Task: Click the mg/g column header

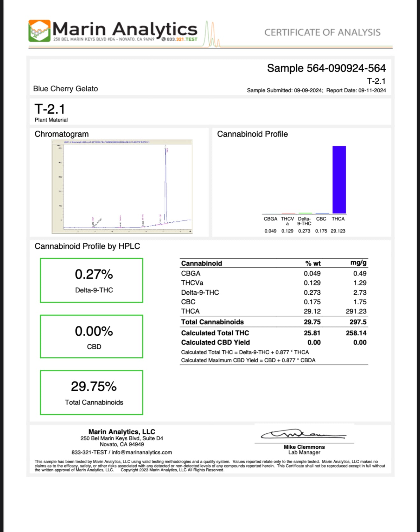Action: pyautogui.click(x=358, y=263)
